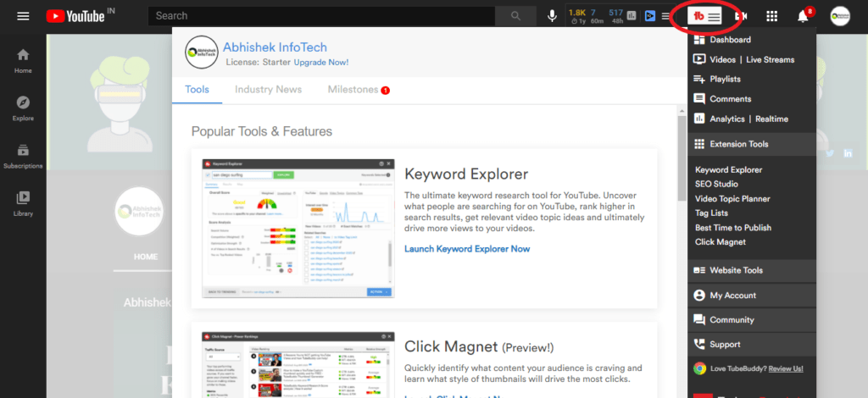
Task: Open Video Topic Planner tool
Action: point(732,198)
